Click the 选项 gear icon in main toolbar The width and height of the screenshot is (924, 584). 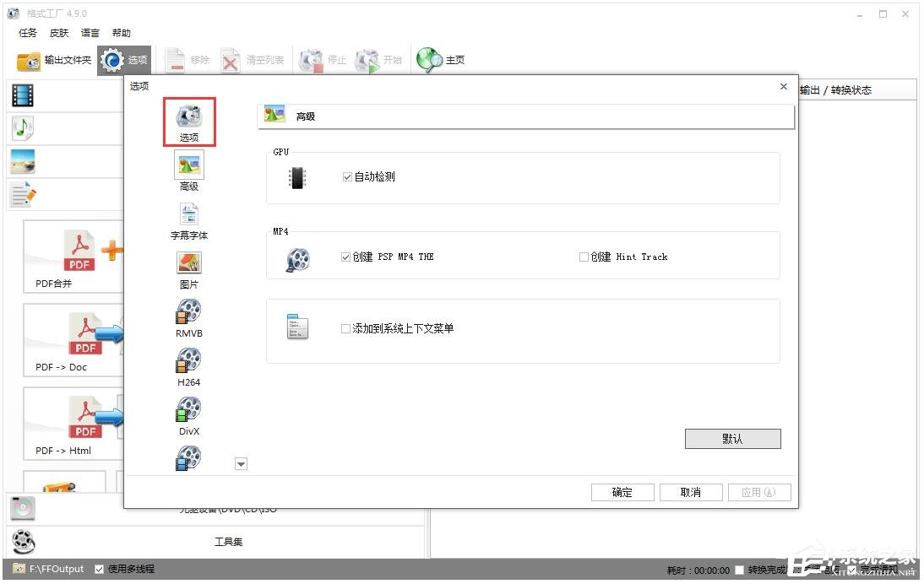click(111, 60)
